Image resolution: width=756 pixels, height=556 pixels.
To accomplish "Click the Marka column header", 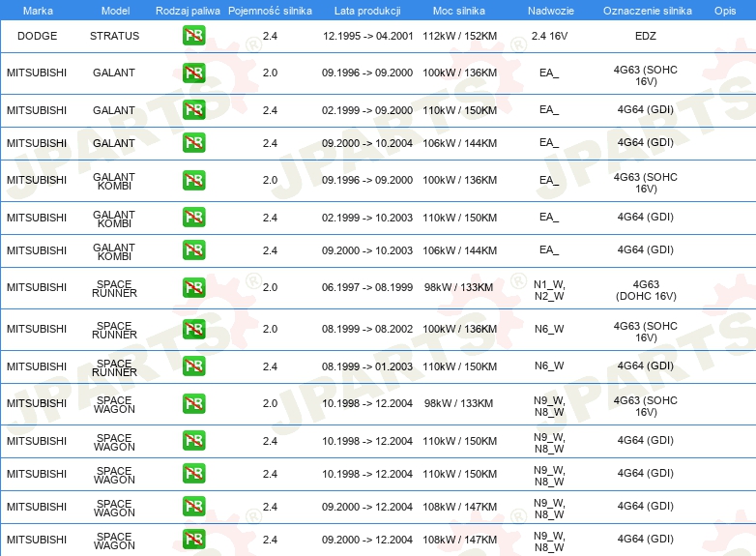I will tap(38, 11).
